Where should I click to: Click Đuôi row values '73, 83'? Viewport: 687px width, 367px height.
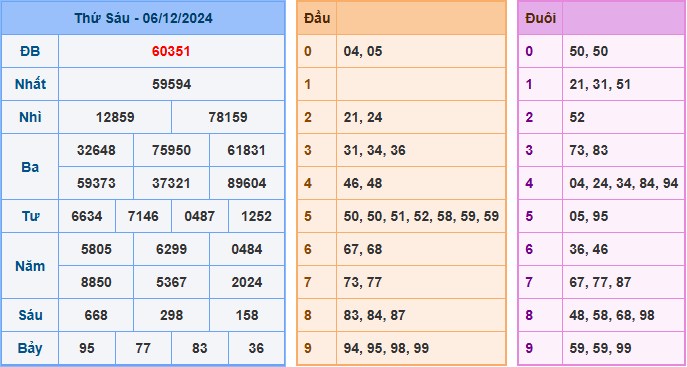(589, 151)
